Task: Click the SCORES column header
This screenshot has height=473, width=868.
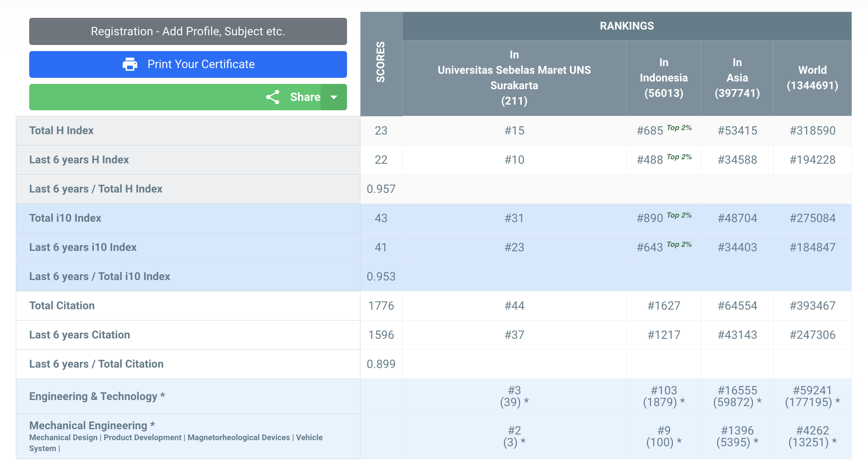Action: click(x=381, y=63)
